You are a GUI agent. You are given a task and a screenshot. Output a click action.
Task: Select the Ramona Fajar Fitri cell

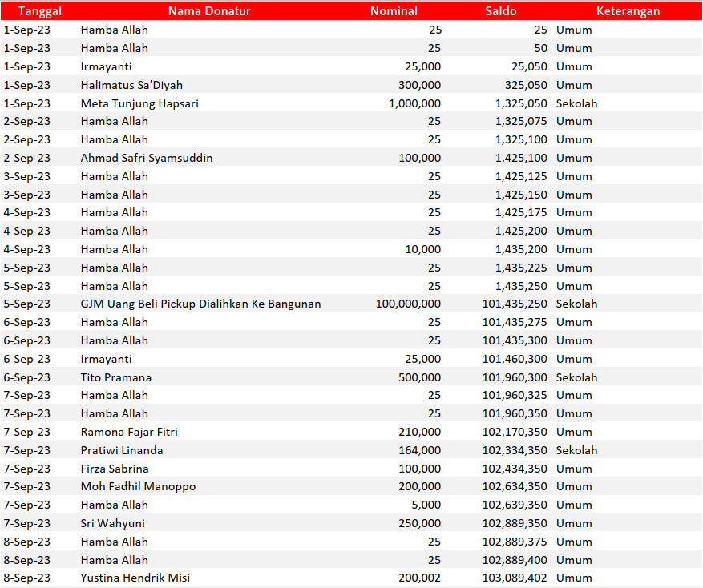click(x=129, y=432)
